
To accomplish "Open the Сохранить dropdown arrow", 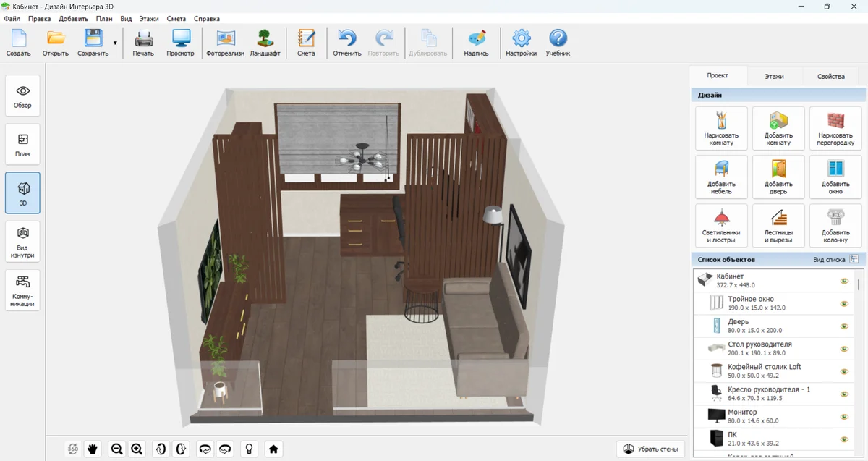I will click(x=115, y=43).
